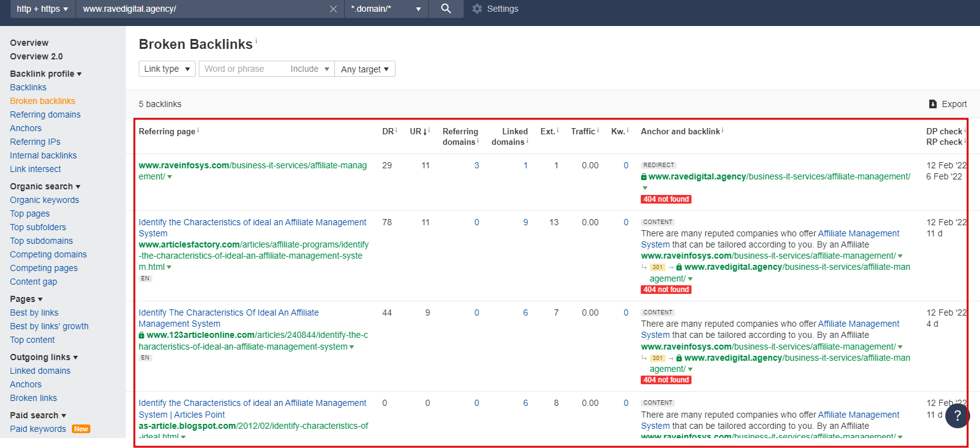Open the Overview sidebar item
This screenshot has height=448, width=980.
[x=29, y=43]
